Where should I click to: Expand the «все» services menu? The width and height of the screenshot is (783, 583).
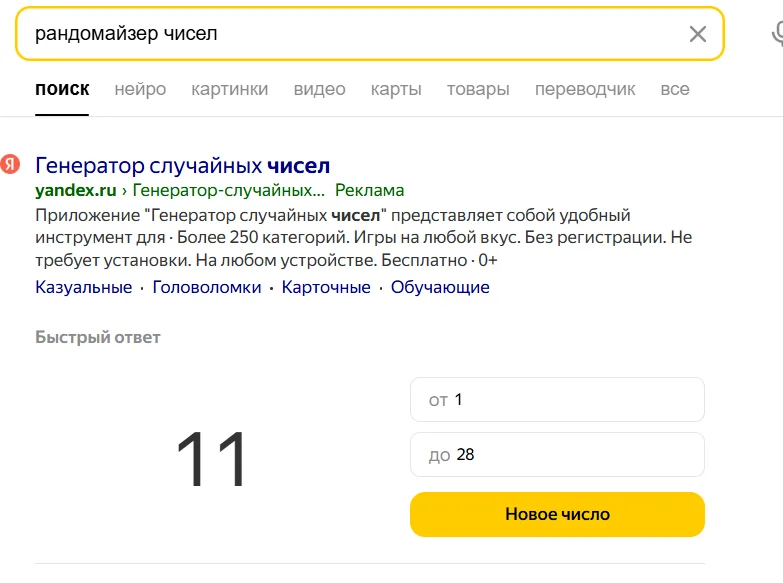(675, 89)
